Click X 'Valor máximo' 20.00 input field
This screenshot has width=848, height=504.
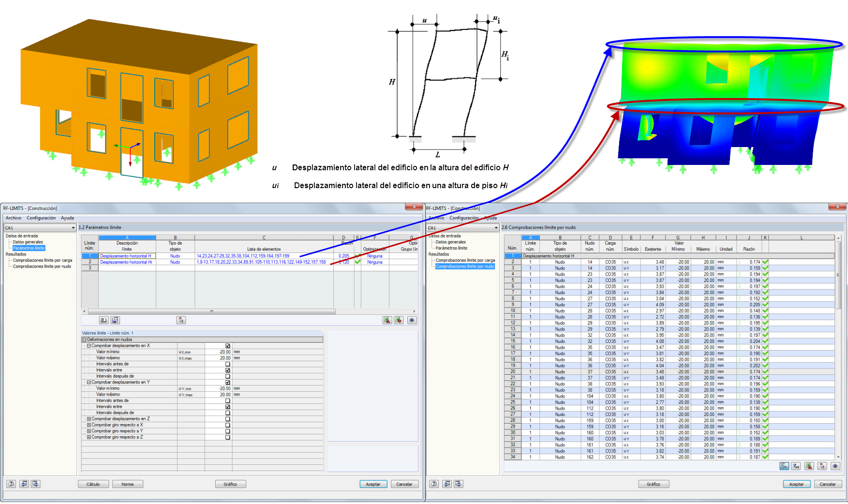pyautogui.click(x=219, y=358)
